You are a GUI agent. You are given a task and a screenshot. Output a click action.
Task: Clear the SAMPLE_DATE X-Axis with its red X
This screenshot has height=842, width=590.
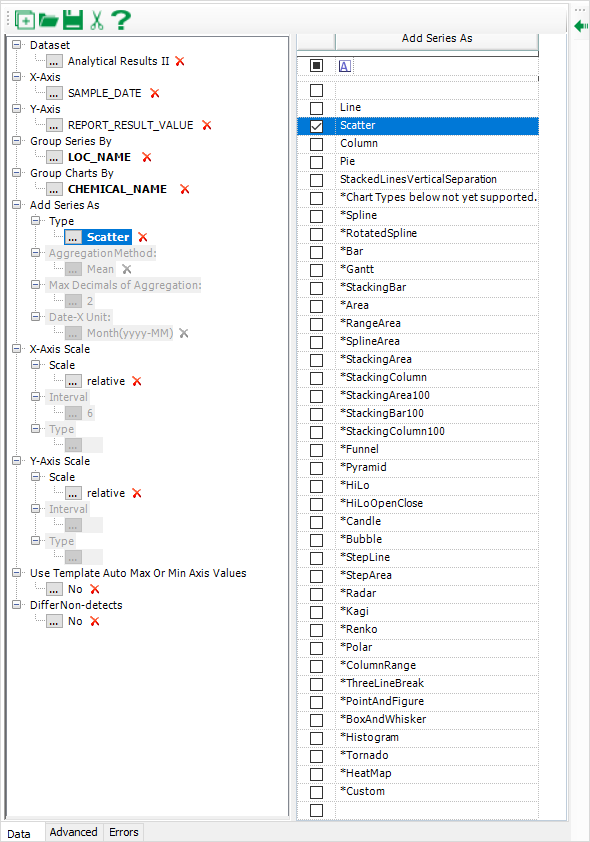(x=155, y=93)
